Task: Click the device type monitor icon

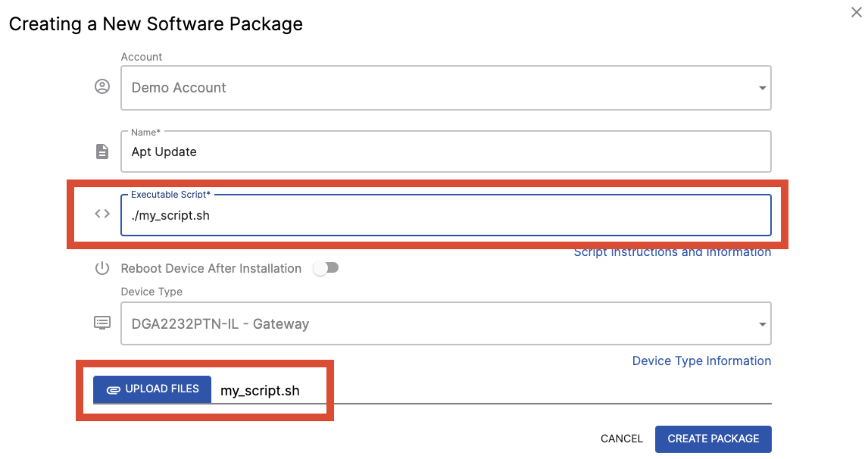Action: coord(102,323)
